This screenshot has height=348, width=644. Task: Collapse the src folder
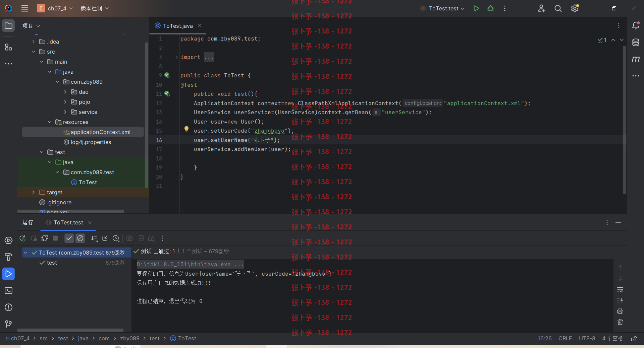point(33,52)
